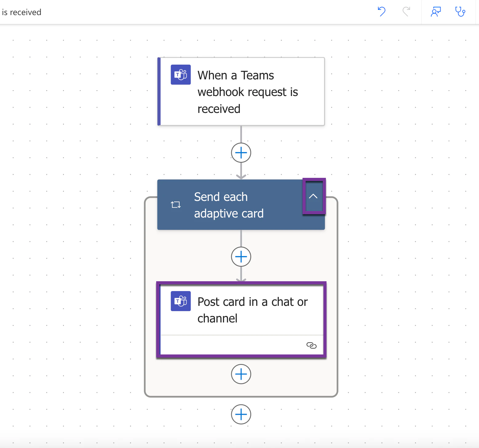479x448 pixels.
Task: Add step inside loop above Post card
Action: [241, 257]
